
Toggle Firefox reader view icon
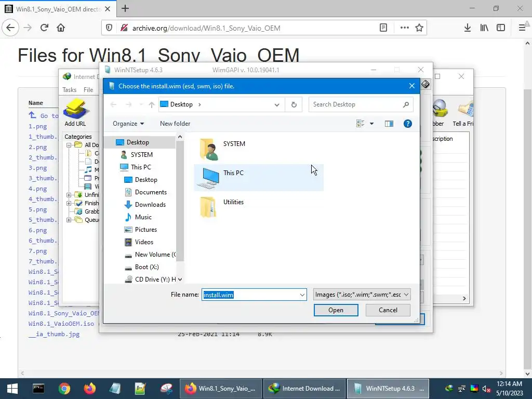pyautogui.click(x=383, y=28)
